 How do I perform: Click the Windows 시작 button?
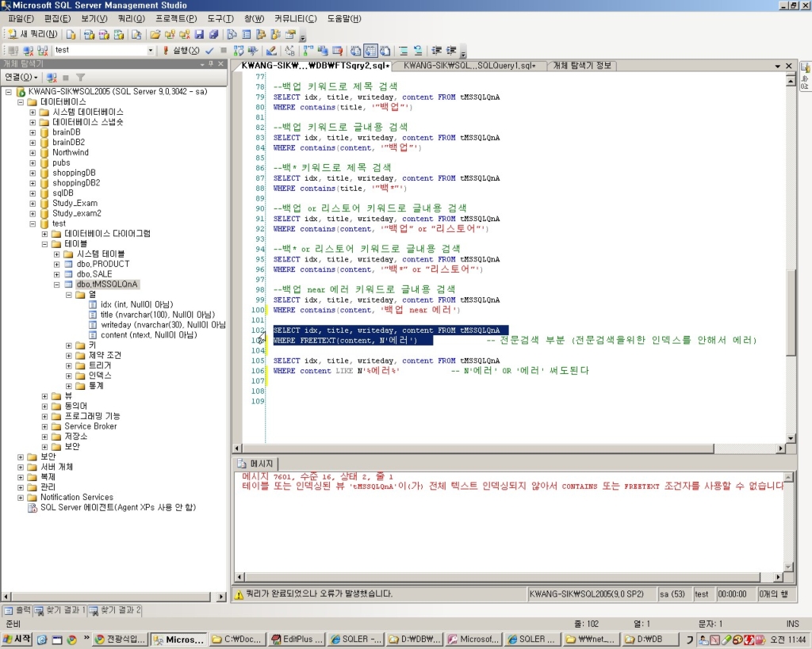(x=17, y=639)
